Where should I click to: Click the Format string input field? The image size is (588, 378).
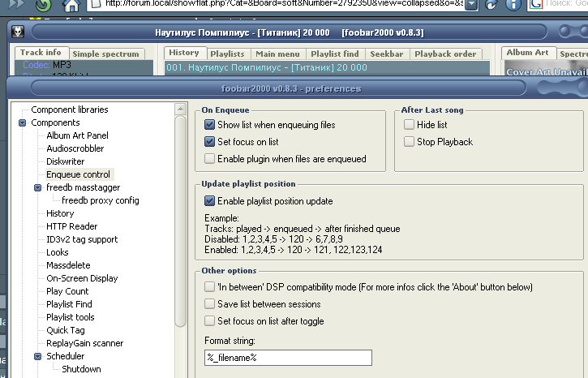tap(288, 358)
